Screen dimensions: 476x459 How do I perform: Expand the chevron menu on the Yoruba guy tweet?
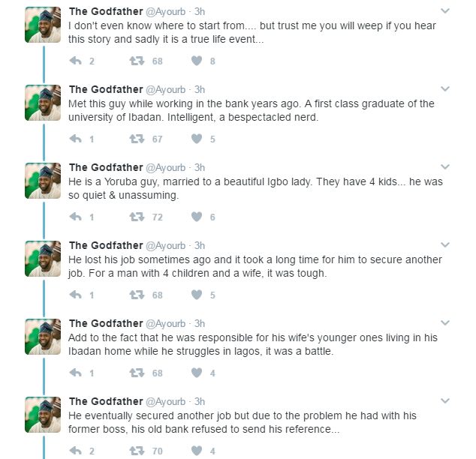(x=444, y=167)
